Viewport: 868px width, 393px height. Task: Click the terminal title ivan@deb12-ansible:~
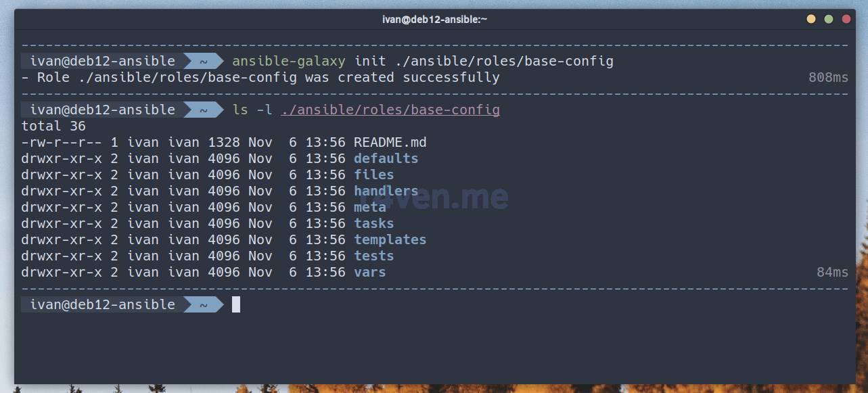434,20
